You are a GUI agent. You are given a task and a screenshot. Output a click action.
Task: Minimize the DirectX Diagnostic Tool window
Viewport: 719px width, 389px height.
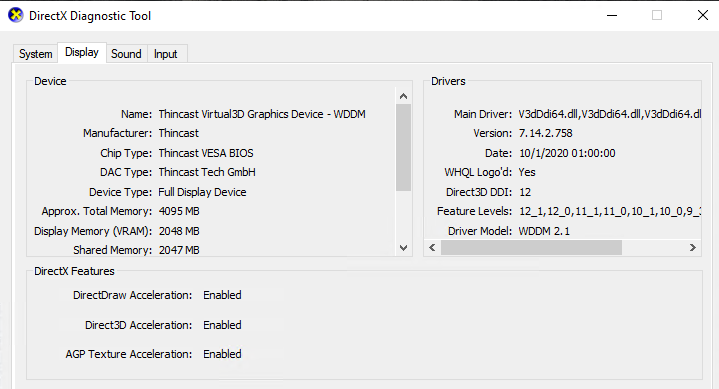coord(612,15)
